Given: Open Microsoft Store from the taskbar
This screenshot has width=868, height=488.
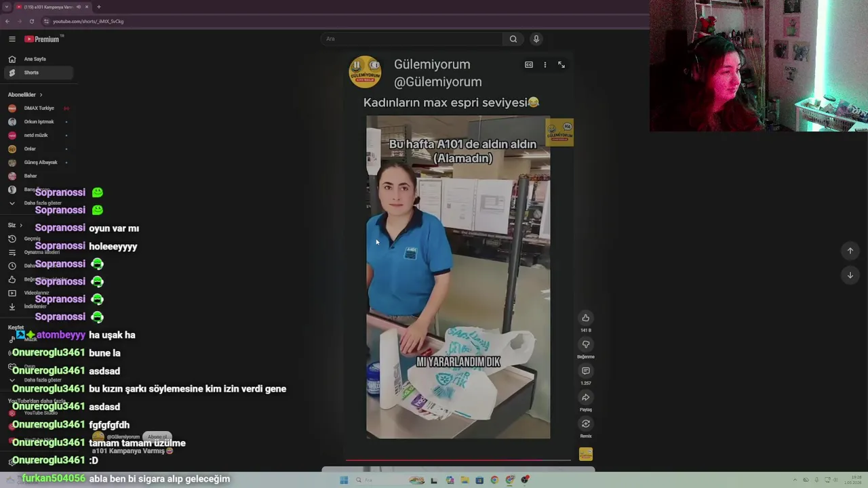Looking at the screenshot, I should [x=479, y=481].
